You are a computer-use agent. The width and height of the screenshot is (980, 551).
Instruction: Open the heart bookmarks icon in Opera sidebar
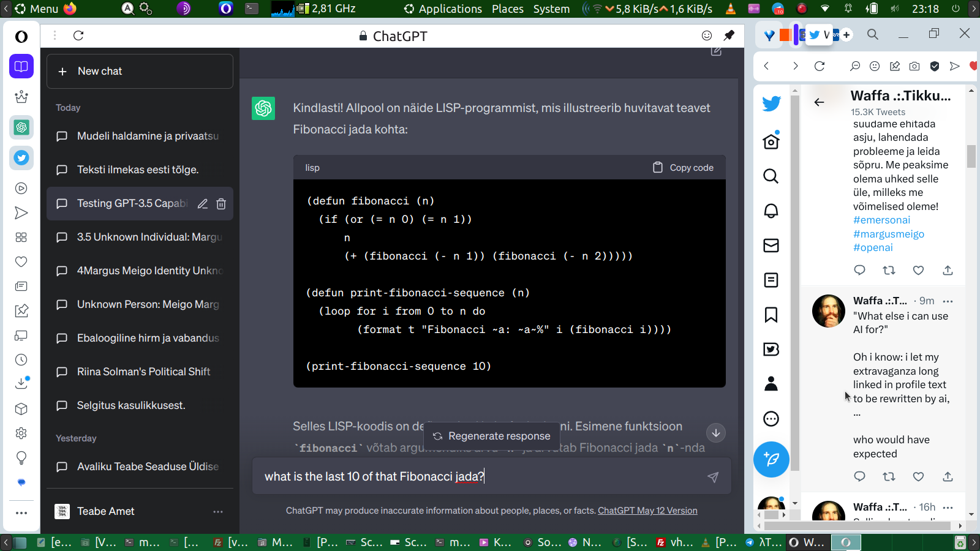(x=21, y=262)
